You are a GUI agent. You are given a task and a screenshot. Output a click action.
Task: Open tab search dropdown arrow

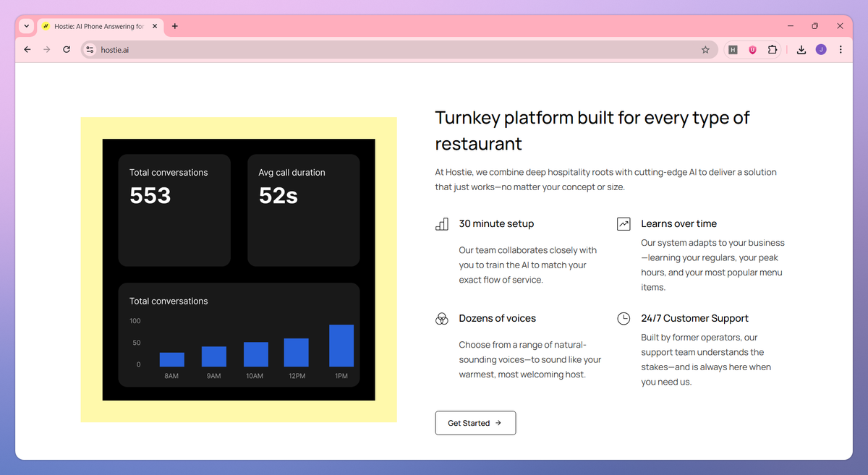point(27,26)
